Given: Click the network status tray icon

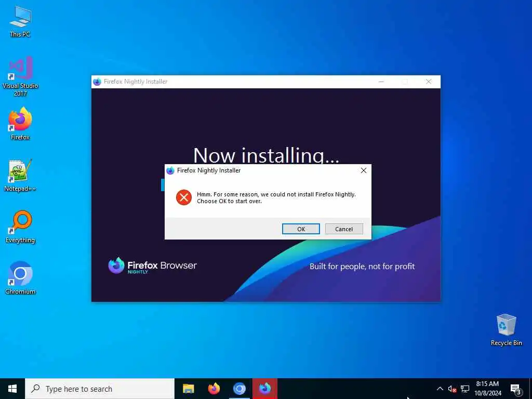Looking at the screenshot, I should tap(465, 389).
